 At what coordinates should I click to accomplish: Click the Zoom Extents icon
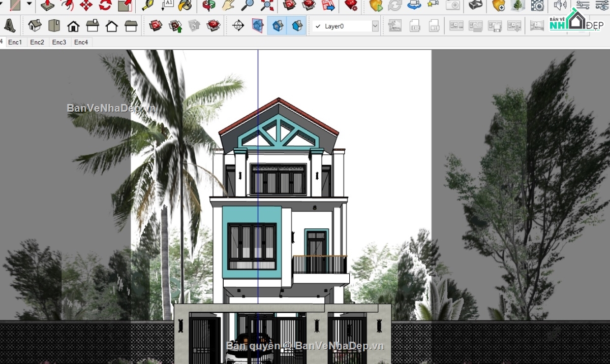[267, 6]
